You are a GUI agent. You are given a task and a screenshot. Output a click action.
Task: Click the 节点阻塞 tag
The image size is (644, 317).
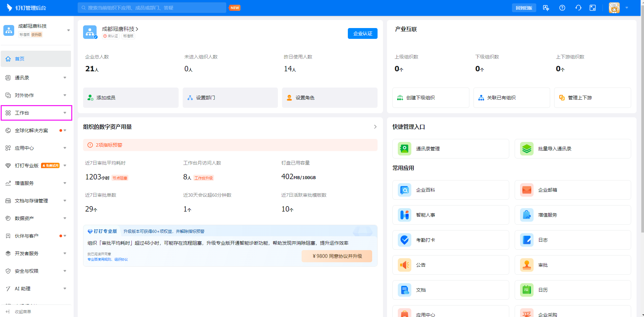pyautogui.click(x=120, y=178)
